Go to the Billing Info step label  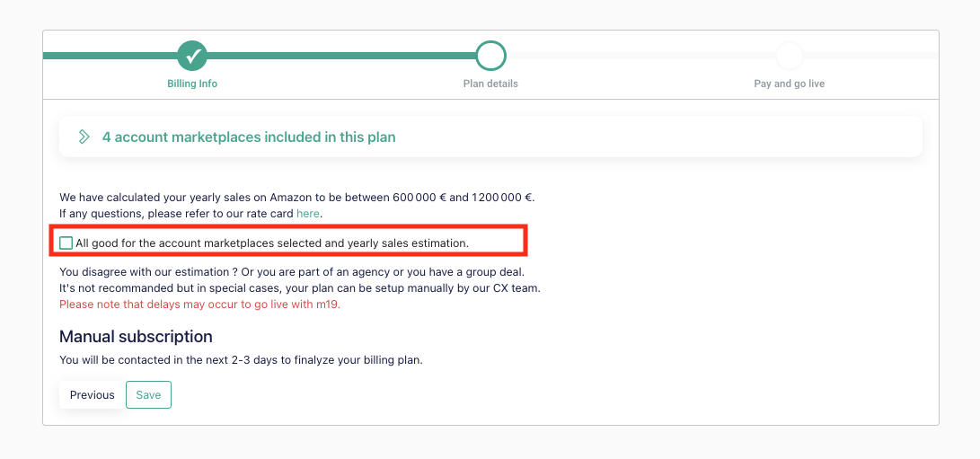(192, 84)
